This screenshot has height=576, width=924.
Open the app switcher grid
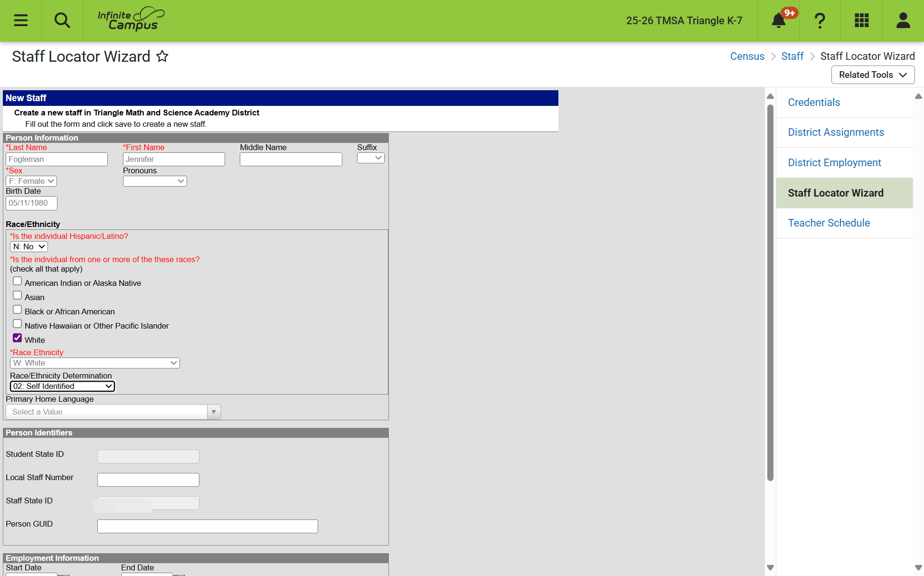click(861, 20)
